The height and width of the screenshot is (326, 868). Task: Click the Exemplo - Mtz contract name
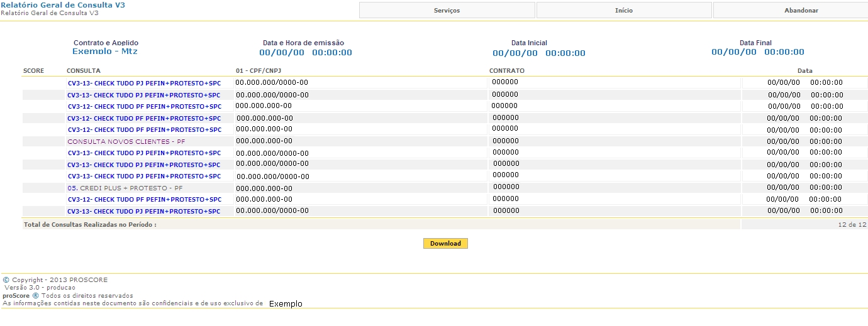tap(105, 52)
